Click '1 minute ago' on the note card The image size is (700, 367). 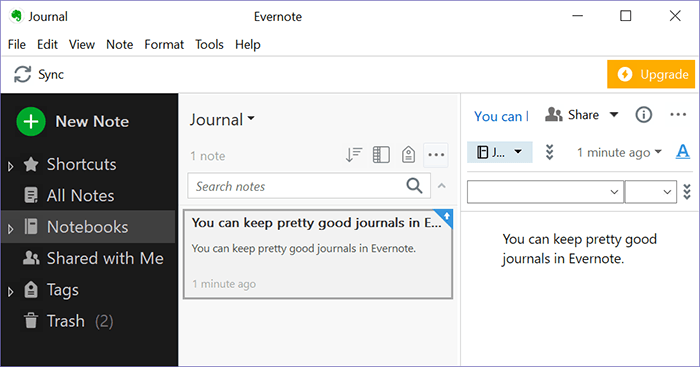pos(224,284)
